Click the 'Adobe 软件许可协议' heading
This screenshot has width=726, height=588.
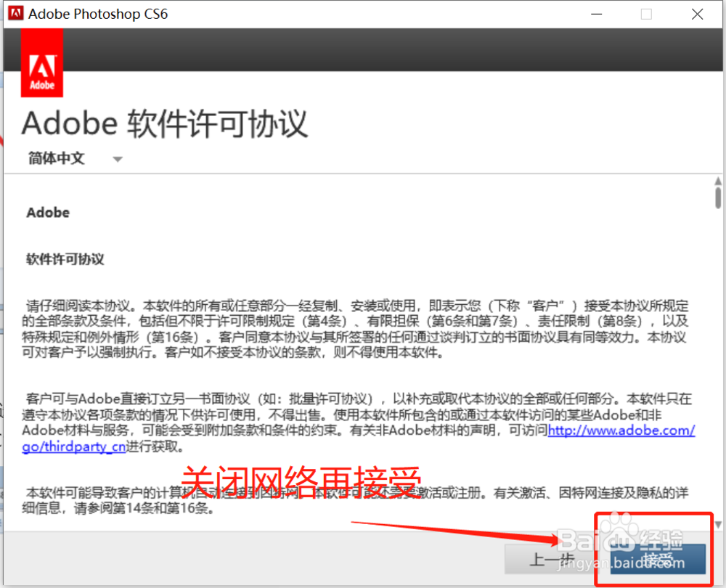click(x=164, y=123)
